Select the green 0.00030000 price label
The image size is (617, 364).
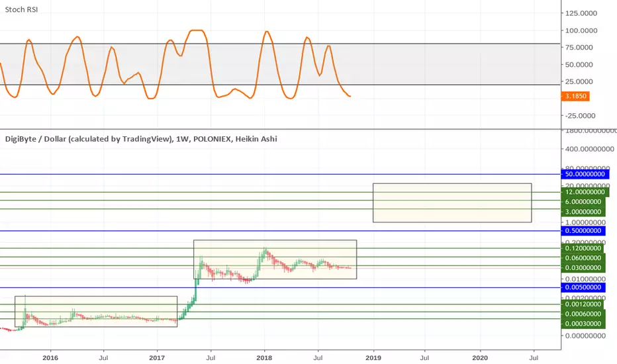tap(583, 324)
